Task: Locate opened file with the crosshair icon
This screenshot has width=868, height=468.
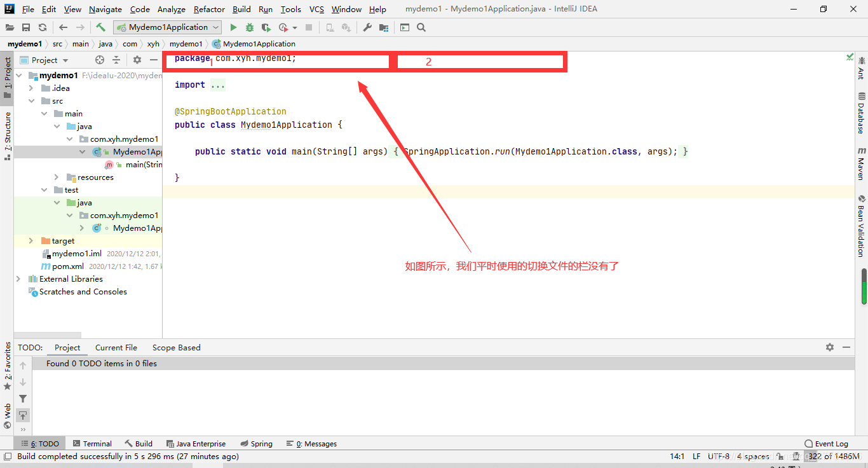Action: [100, 60]
